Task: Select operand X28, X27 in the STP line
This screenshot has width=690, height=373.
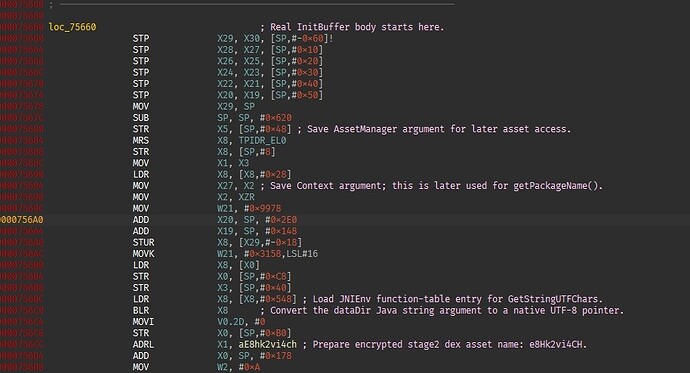Action: click(x=239, y=50)
